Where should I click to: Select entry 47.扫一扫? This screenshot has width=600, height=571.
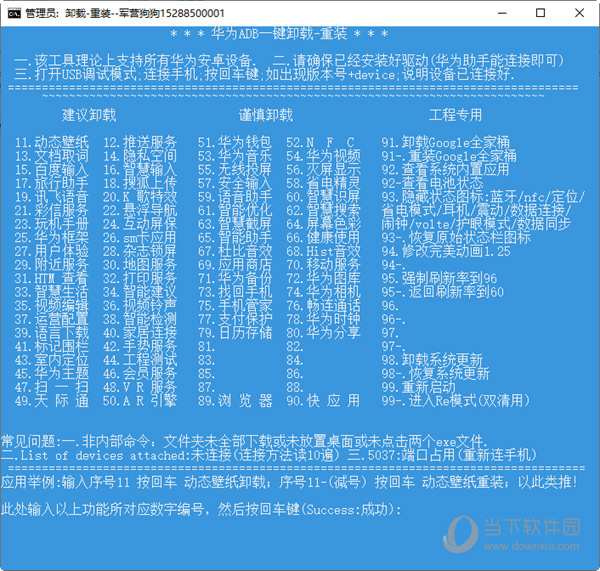[52, 387]
